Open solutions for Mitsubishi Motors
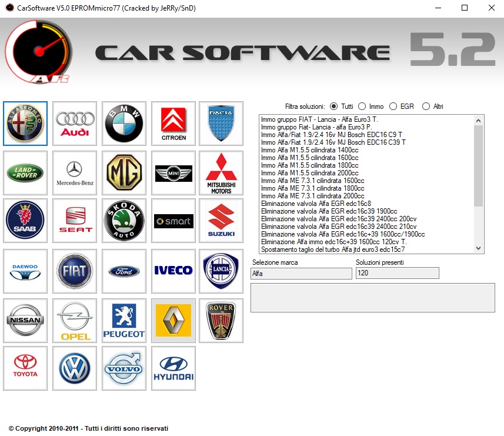This screenshot has width=504, height=436. [x=221, y=173]
